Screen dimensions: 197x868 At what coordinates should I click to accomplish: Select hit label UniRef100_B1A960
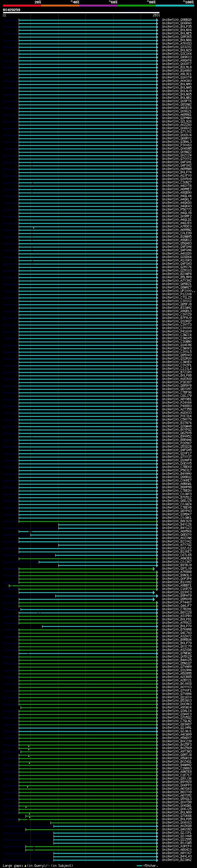pyautogui.click(x=176, y=71)
